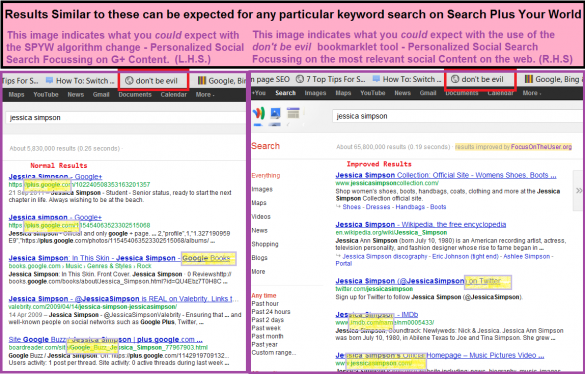Click the globe icon on 'don't be evil' bookmark in left screenshot

[129, 81]
